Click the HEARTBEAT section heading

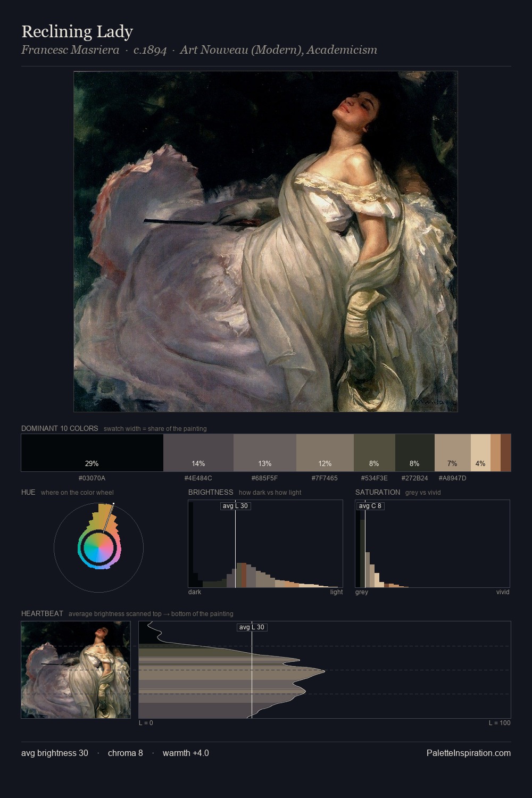point(42,613)
